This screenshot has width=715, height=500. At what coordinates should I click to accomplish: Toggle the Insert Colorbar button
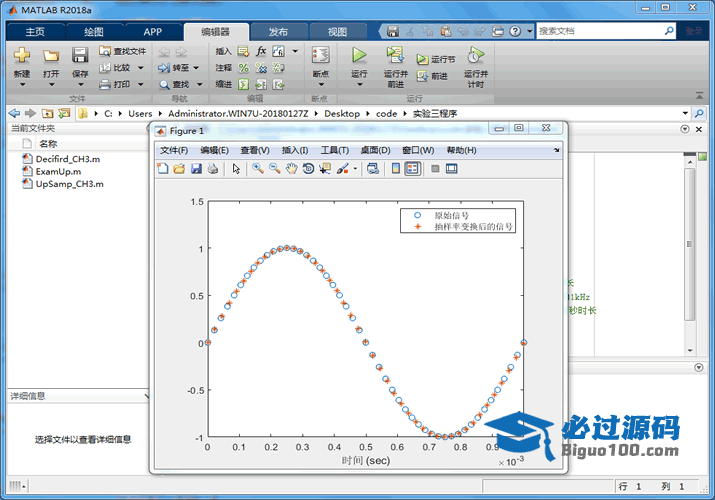point(395,169)
